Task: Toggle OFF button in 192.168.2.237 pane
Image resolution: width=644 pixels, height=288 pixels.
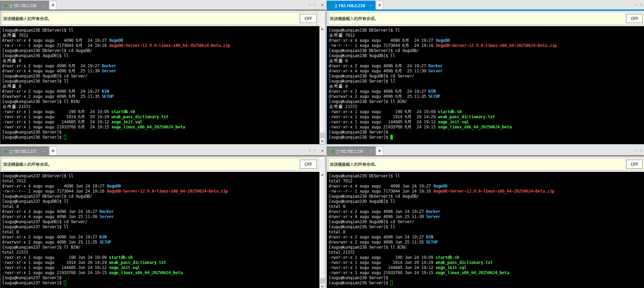Action: 308,164
